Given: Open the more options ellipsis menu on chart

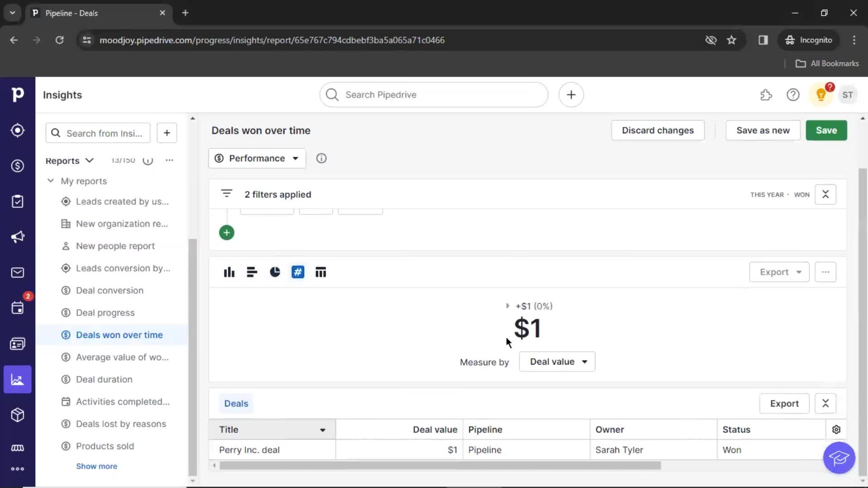Looking at the screenshot, I should [825, 272].
